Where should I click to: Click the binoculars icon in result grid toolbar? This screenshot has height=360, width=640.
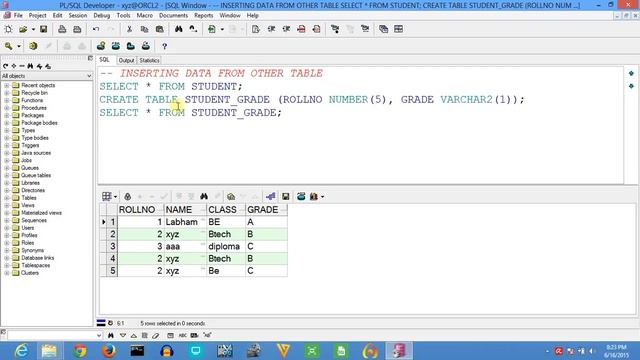[x=204, y=196]
